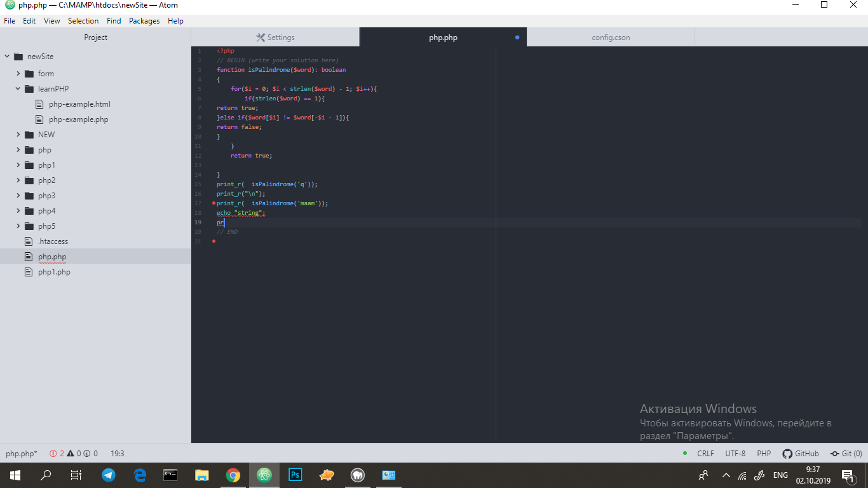Expand the php4 folder
Viewport: 868px width, 488px height.
pyautogui.click(x=18, y=211)
